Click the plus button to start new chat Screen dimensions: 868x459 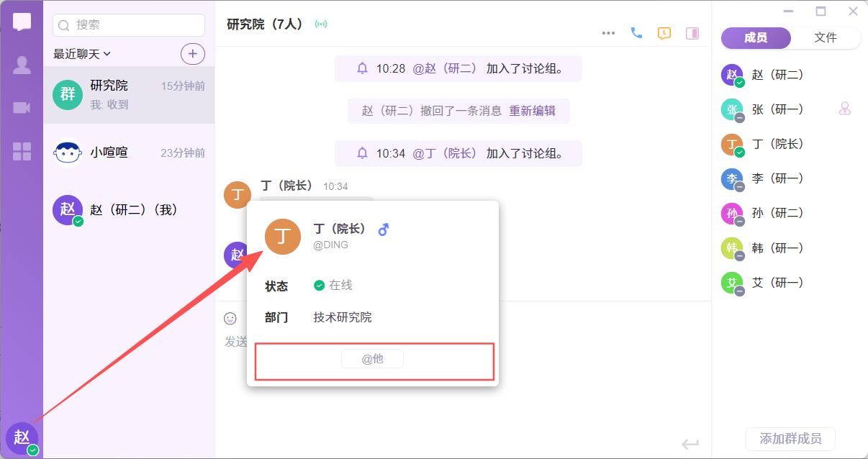[x=192, y=53]
